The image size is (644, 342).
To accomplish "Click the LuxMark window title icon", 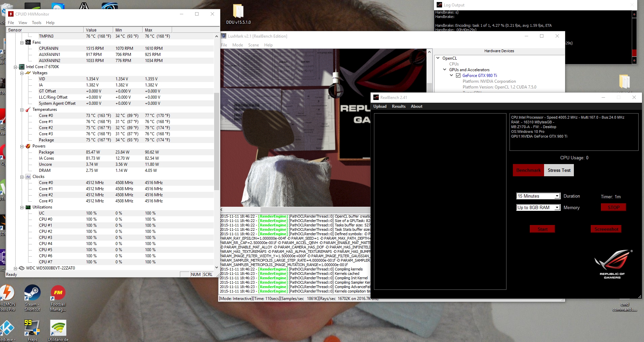I will (224, 36).
